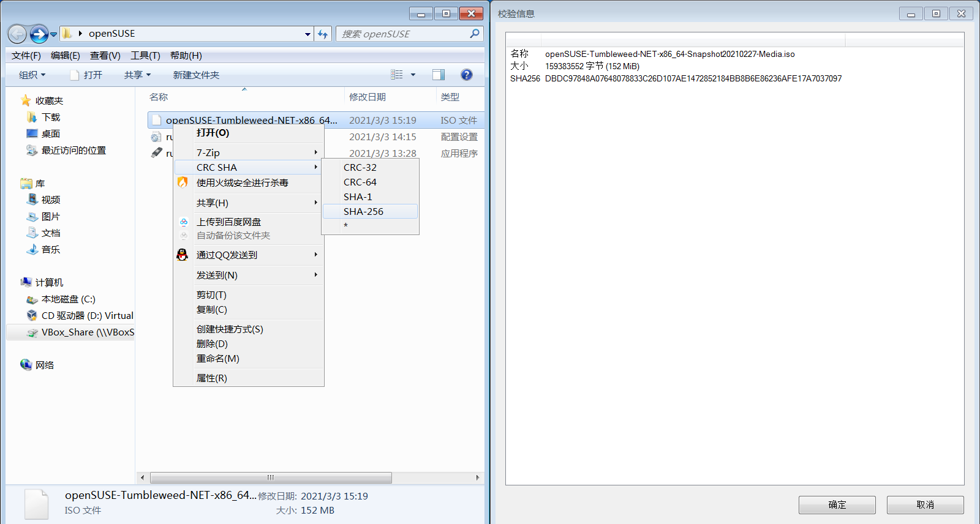980x524 pixels.
Task: Click the 收藏夹 star icon
Action: click(26, 100)
